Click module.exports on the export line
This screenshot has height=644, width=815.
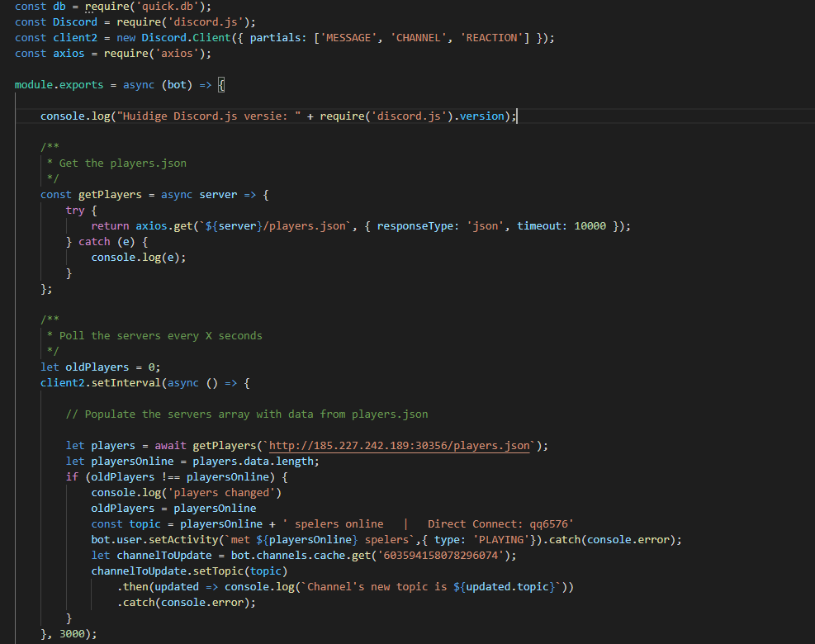point(59,85)
